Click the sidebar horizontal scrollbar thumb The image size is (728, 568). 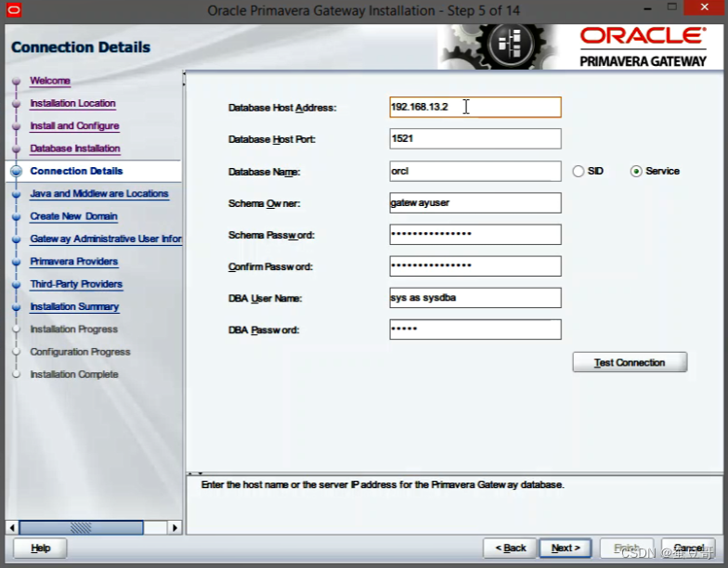[x=81, y=527]
